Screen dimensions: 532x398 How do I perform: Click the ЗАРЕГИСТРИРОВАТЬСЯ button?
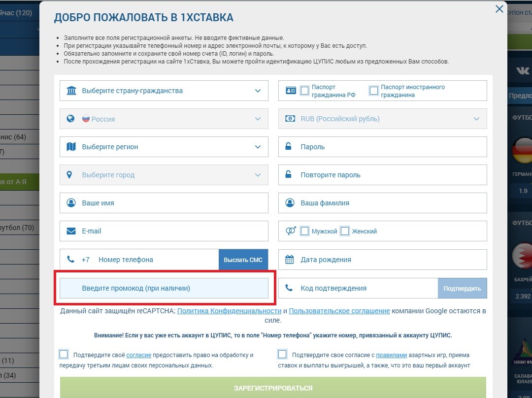pos(273,388)
